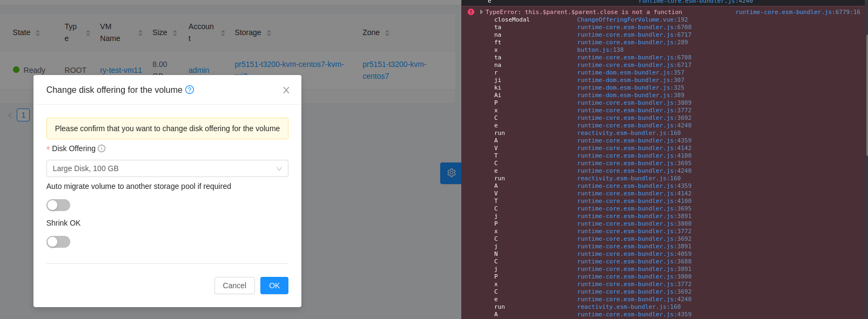Viewport: 868px width, 319px height.
Task: Close the Change disk offering dialog
Action: click(286, 90)
